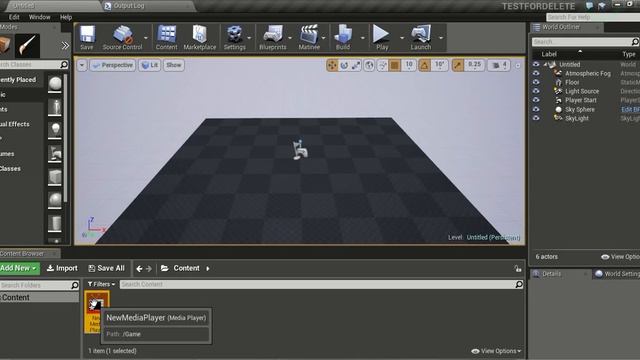Hide Player Start with eye icon
Screen dimensions: 640x360
[536, 100]
